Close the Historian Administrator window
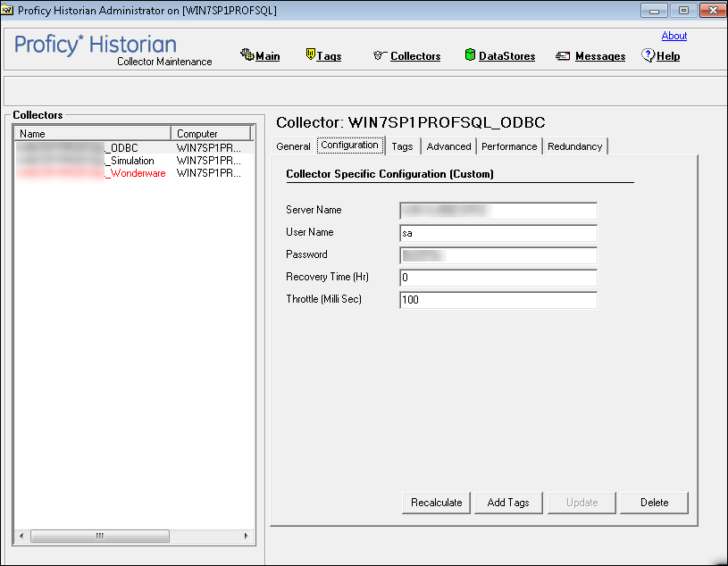728x566 pixels. pos(713,10)
